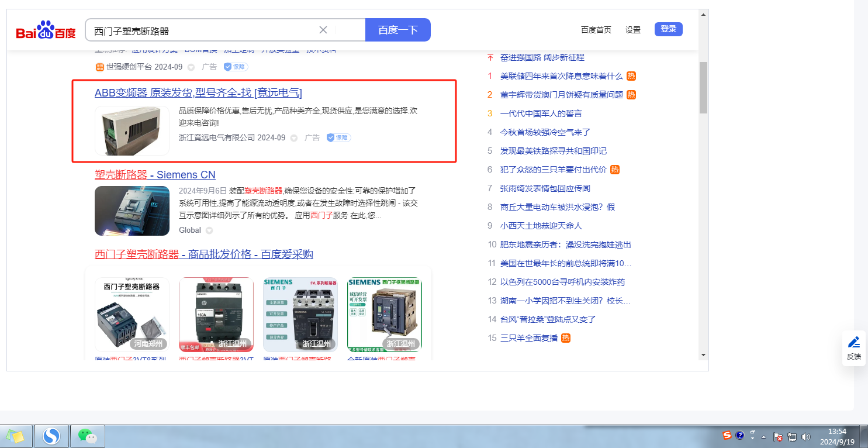The width and height of the screenshot is (868, 448).
Task: Open hot topic 肥东地震亲历者
Action: [566, 244]
